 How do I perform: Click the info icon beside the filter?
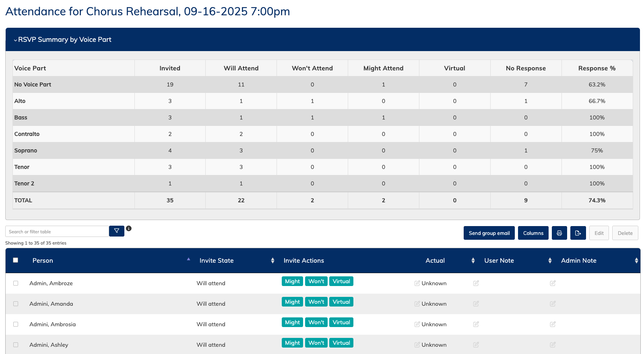click(129, 228)
